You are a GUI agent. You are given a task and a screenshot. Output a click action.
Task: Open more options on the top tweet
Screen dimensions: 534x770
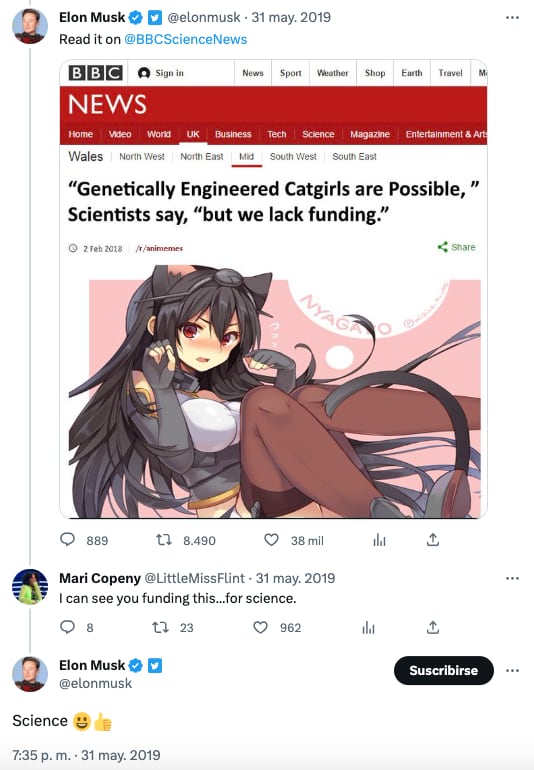[x=512, y=18]
